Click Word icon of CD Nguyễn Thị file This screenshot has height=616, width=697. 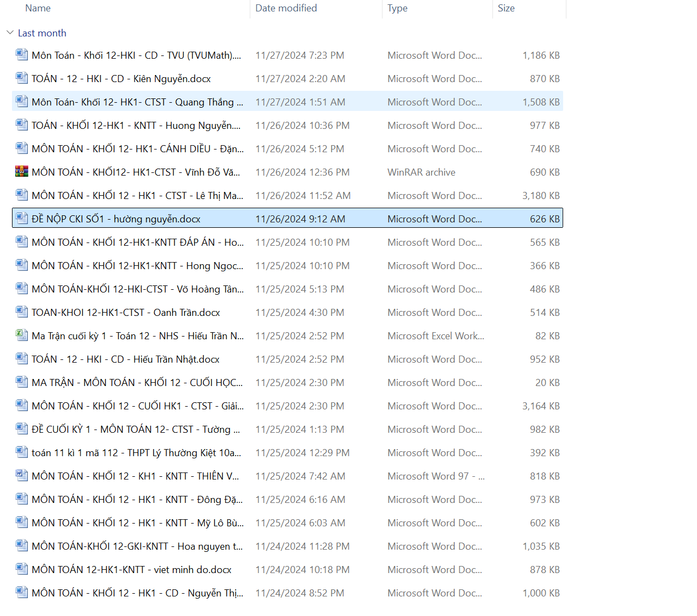(21, 592)
